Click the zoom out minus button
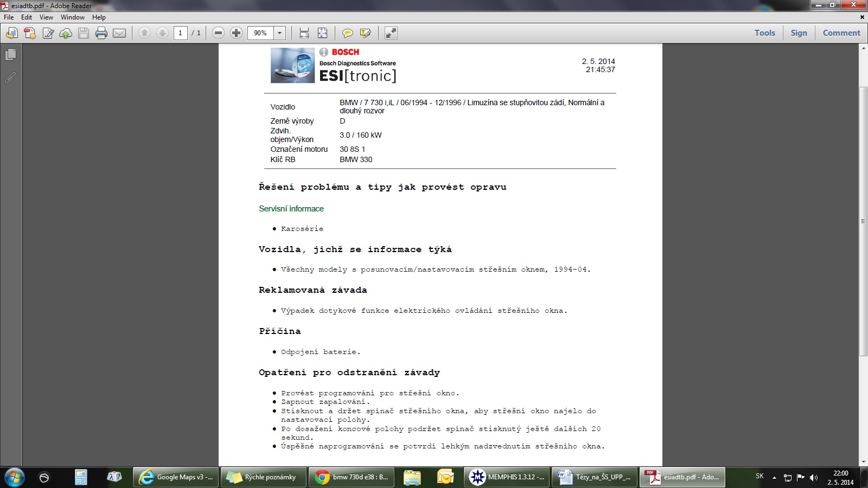Viewport: 868px width, 488px height. tap(218, 33)
